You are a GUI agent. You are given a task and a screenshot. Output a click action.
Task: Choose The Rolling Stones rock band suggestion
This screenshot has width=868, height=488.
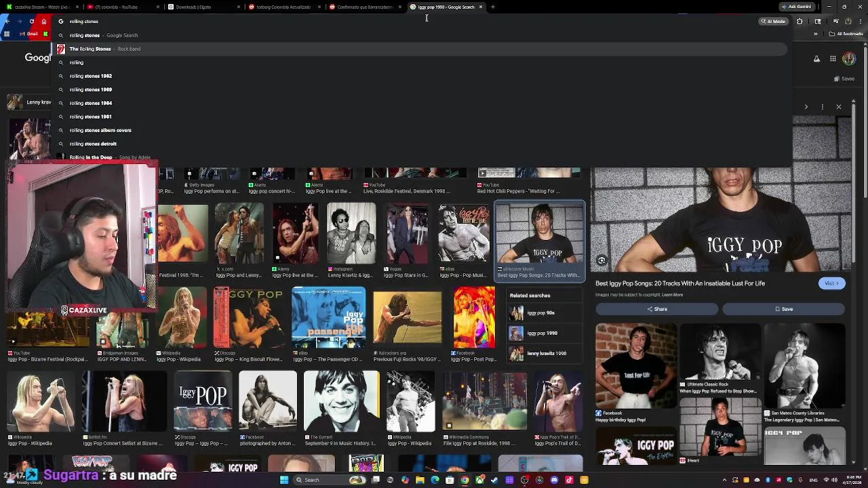pyautogui.click(x=420, y=49)
